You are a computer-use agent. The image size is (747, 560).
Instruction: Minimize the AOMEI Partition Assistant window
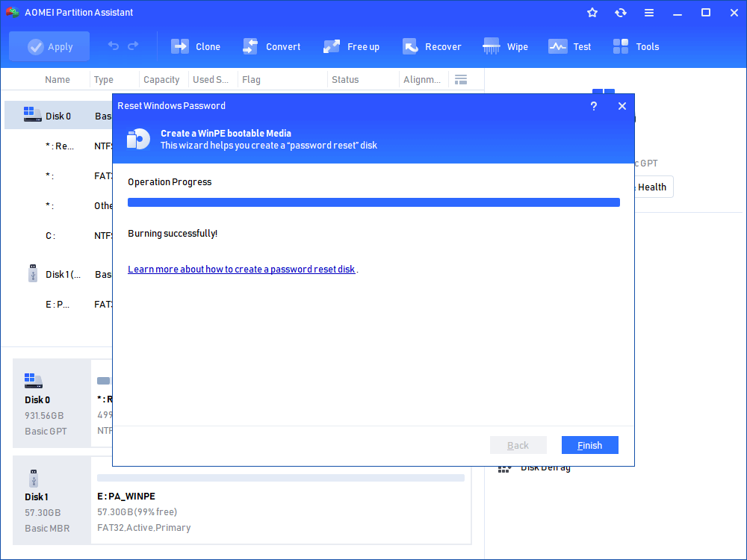(x=678, y=13)
